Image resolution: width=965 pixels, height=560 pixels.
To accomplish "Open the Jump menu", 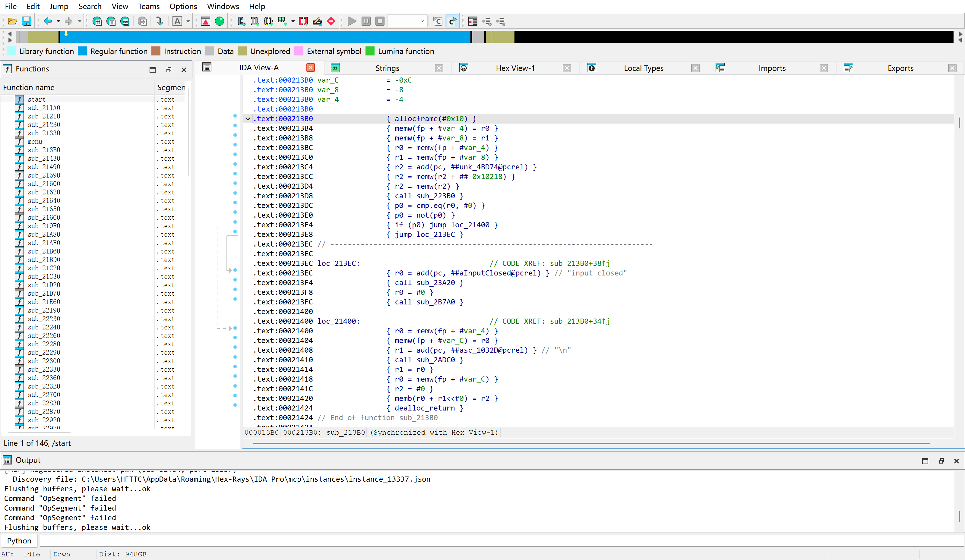I will click(x=59, y=7).
